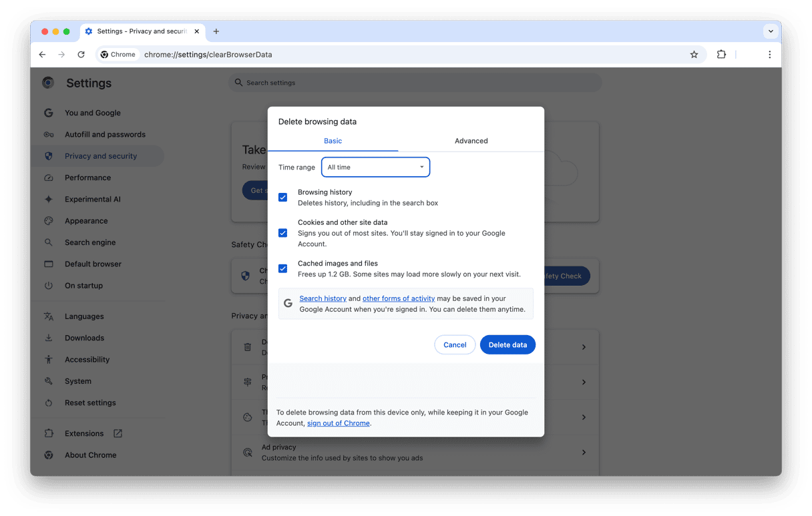Bookmark this page with the star icon

click(694, 55)
